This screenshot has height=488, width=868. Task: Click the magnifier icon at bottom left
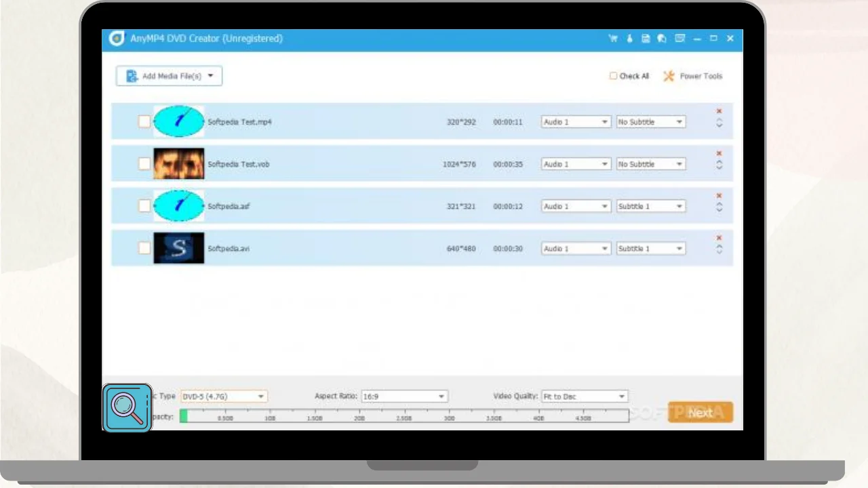point(127,407)
